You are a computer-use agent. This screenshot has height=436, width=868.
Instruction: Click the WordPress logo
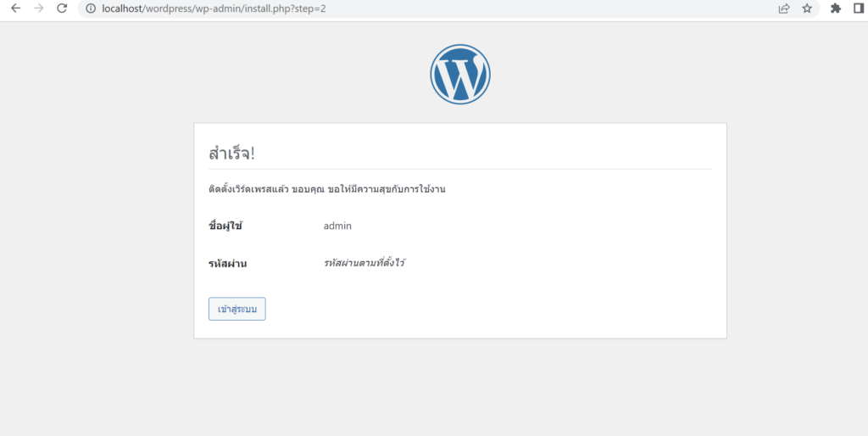tap(460, 75)
